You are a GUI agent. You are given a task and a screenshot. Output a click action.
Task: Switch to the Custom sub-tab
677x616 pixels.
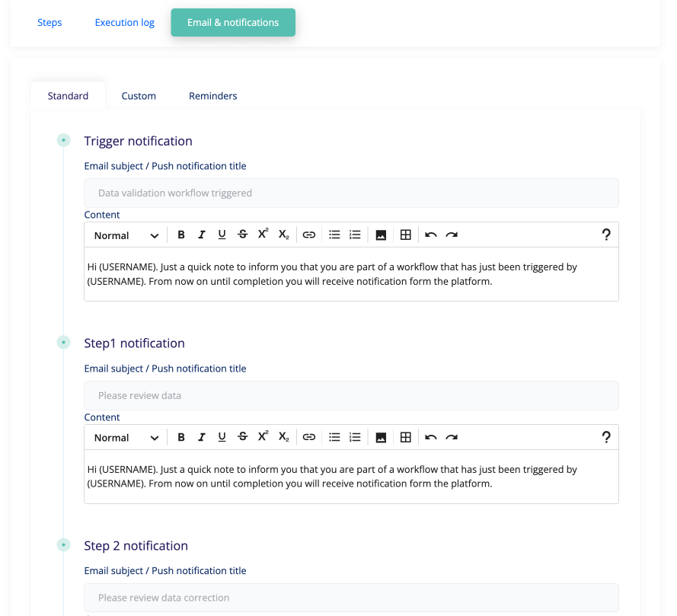(x=139, y=96)
